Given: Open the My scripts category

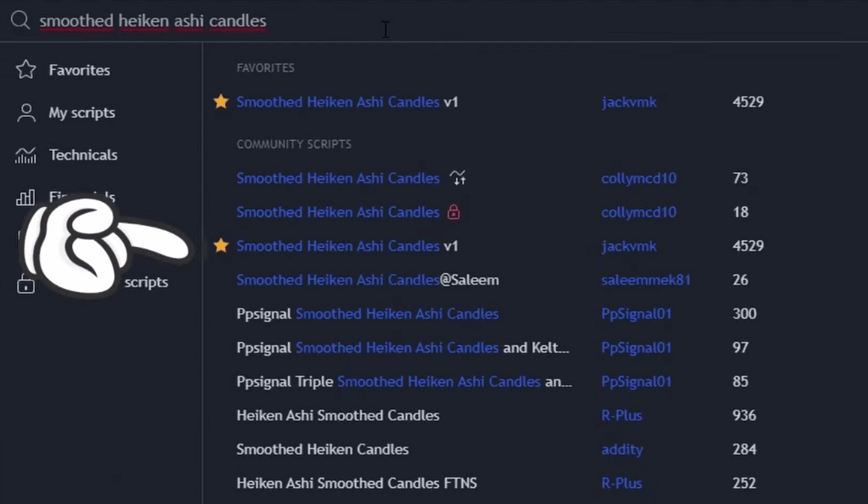Looking at the screenshot, I should (x=82, y=113).
